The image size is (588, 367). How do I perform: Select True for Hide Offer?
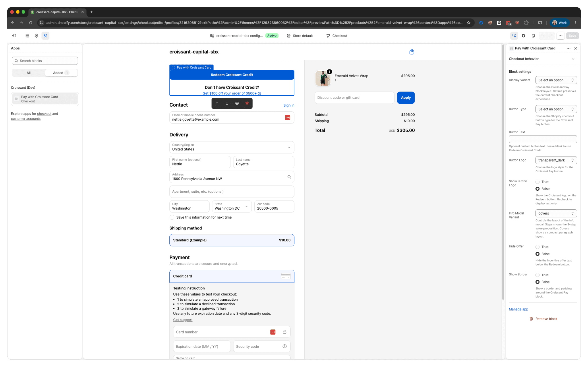coord(537,247)
